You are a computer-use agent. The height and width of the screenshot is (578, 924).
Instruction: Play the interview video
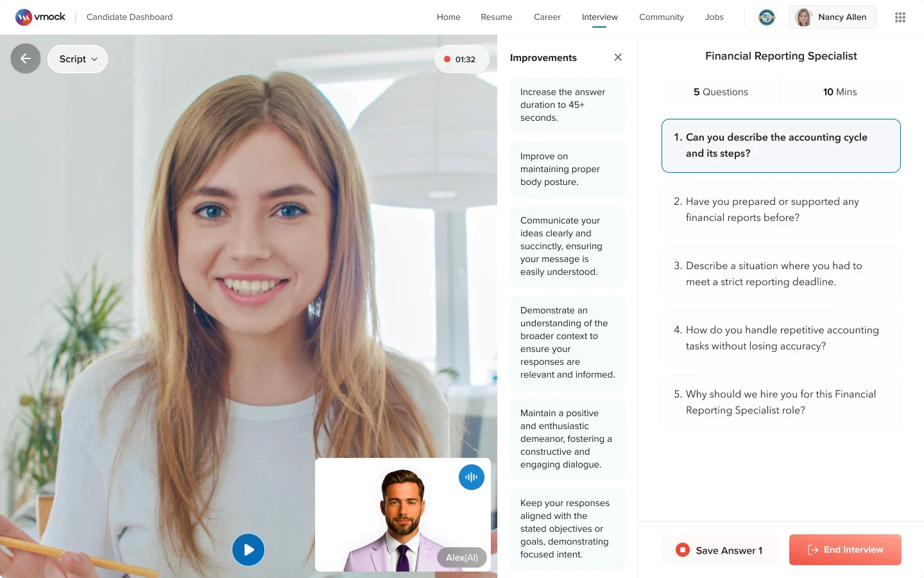click(248, 550)
